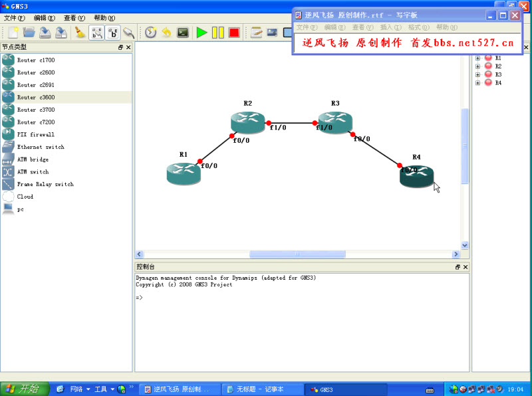Image resolution: width=532 pixels, height=396 pixels.
Task: Switch to 逆风飞扬 原创制 taskbar item
Action: [180, 389]
